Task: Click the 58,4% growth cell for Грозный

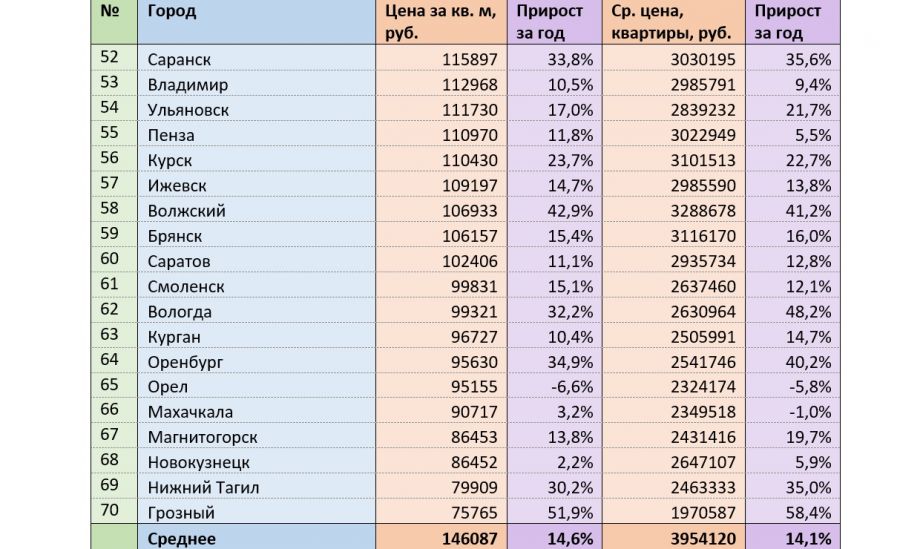Action: [810, 513]
